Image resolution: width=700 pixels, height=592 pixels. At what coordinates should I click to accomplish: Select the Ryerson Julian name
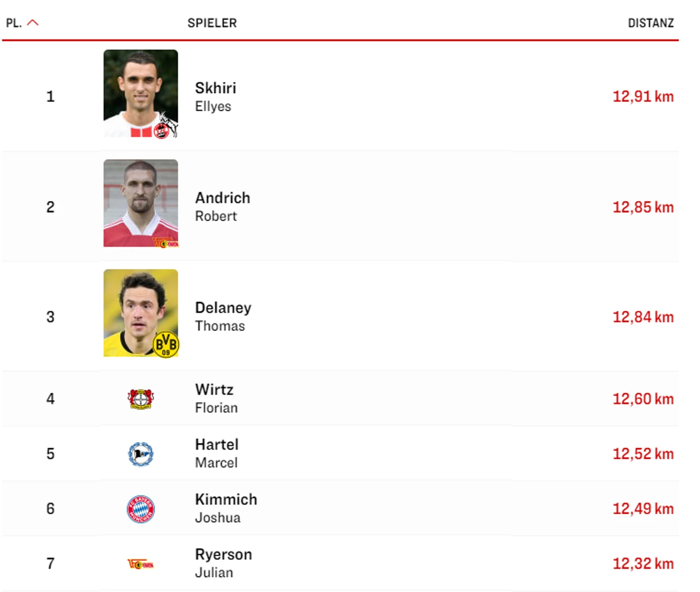[x=223, y=563]
